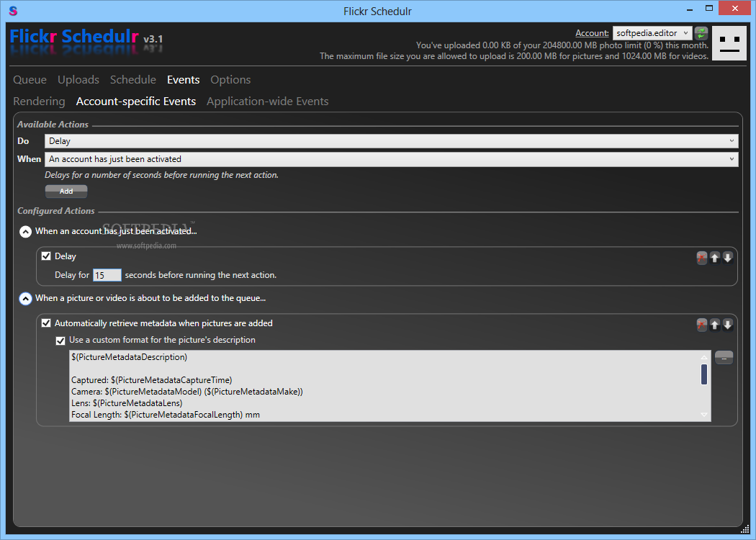Switch to the Uploads tab
This screenshot has width=756, height=540.
coord(78,79)
